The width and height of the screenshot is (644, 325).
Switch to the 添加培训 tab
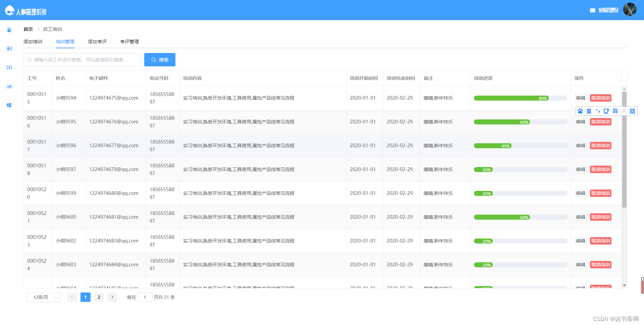pos(33,42)
